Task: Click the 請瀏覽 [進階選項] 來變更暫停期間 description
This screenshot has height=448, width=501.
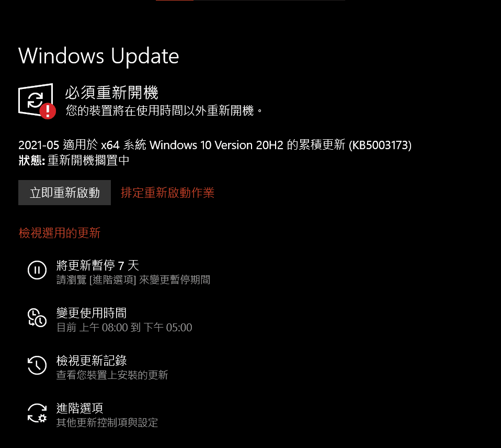Action: [133, 280]
